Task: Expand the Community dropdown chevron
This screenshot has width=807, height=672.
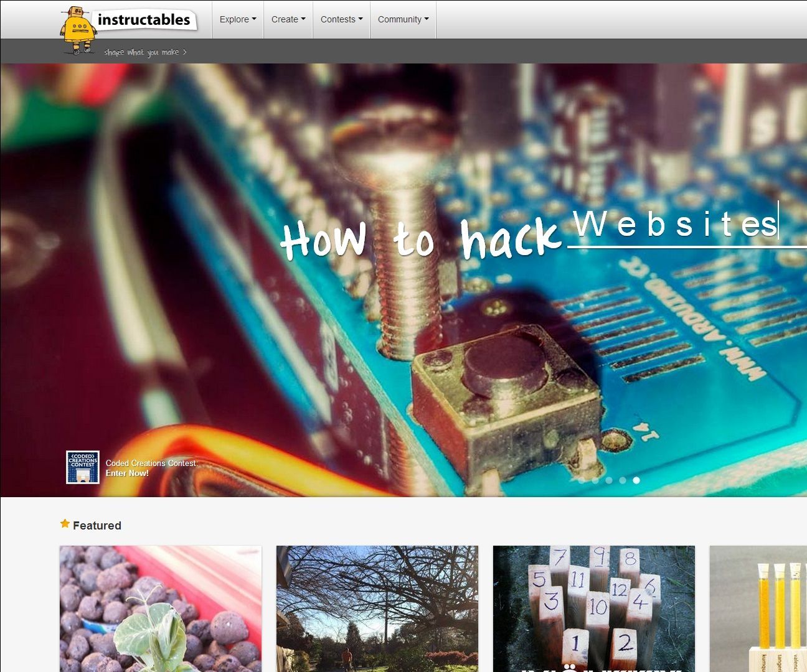Action: [x=426, y=19]
